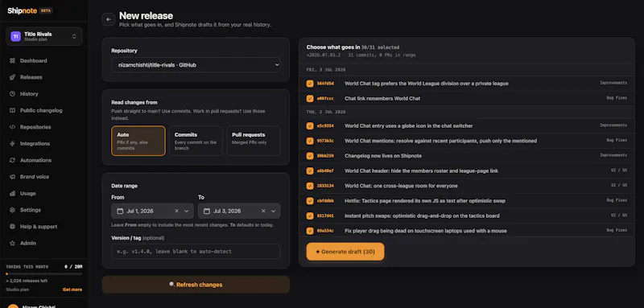Open Public changelog in sidebar
This screenshot has height=308, width=644.
click(41, 110)
